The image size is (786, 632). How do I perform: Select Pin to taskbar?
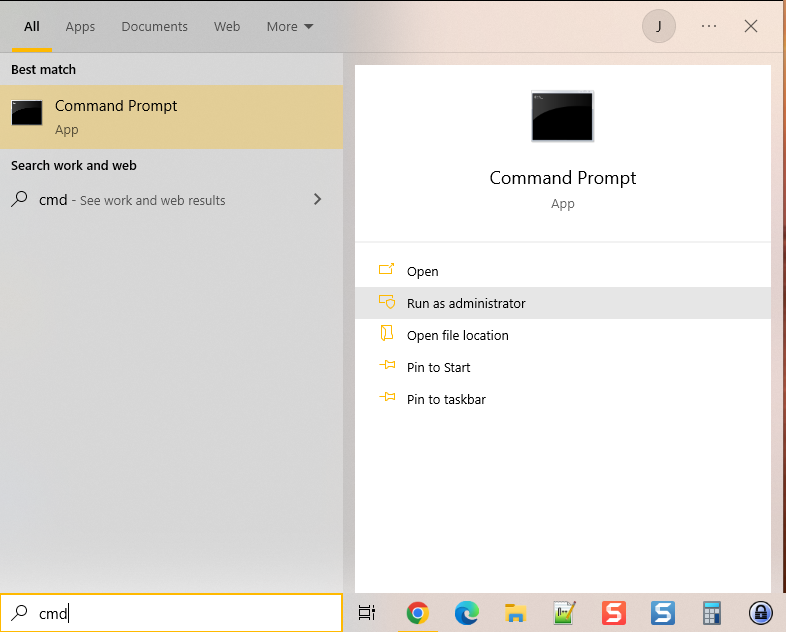[562, 399]
